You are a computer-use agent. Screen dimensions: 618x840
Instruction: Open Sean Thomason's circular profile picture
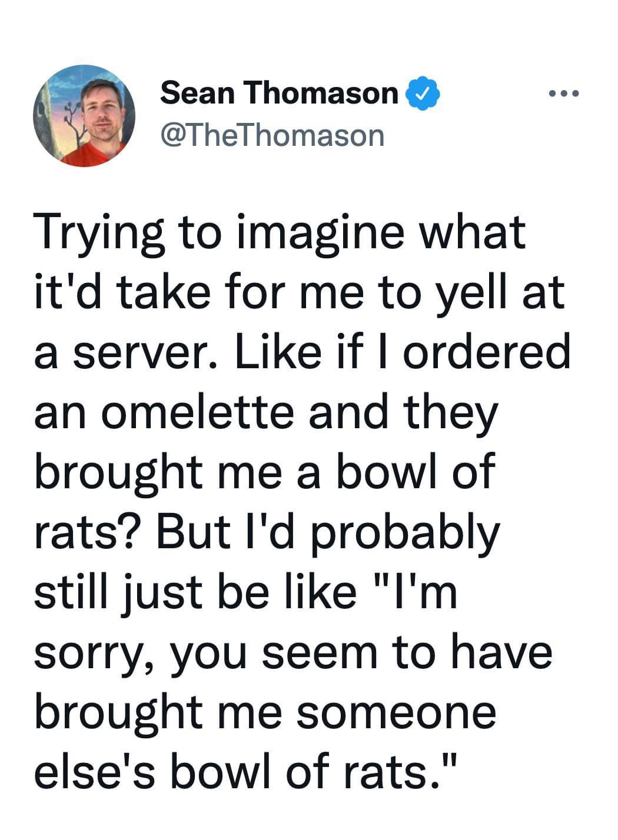[84, 116]
